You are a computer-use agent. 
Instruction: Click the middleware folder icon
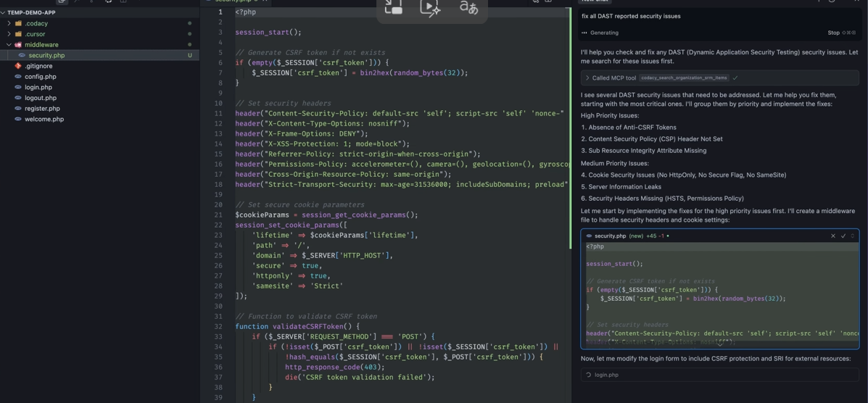pyautogui.click(x=18, y=44)
